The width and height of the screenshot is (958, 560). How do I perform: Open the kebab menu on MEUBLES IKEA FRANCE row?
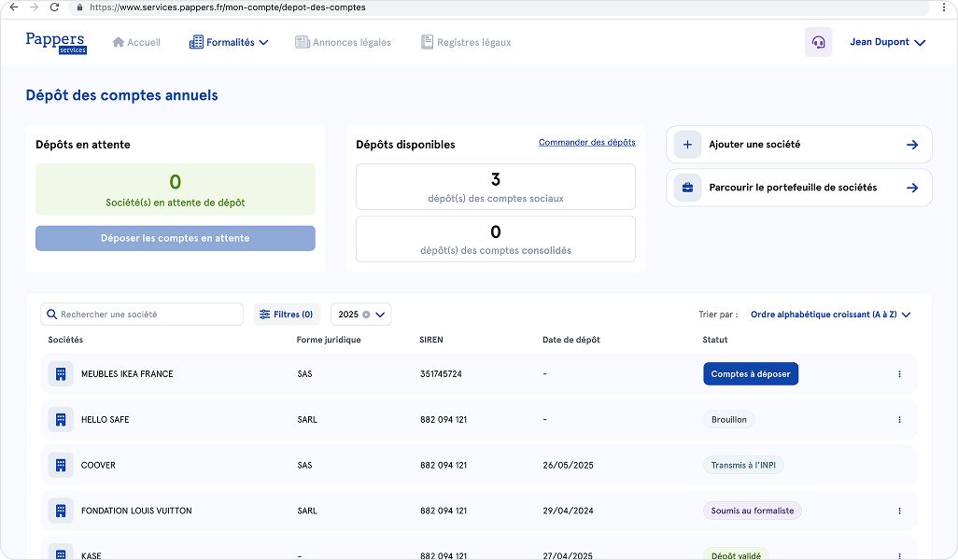899,373
